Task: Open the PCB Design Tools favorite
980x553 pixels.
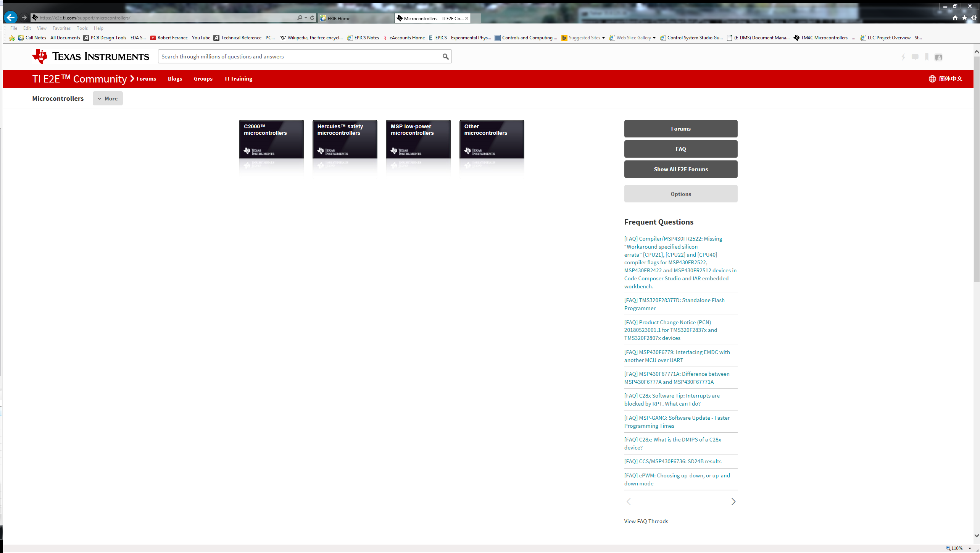Action: coord(115,38)
